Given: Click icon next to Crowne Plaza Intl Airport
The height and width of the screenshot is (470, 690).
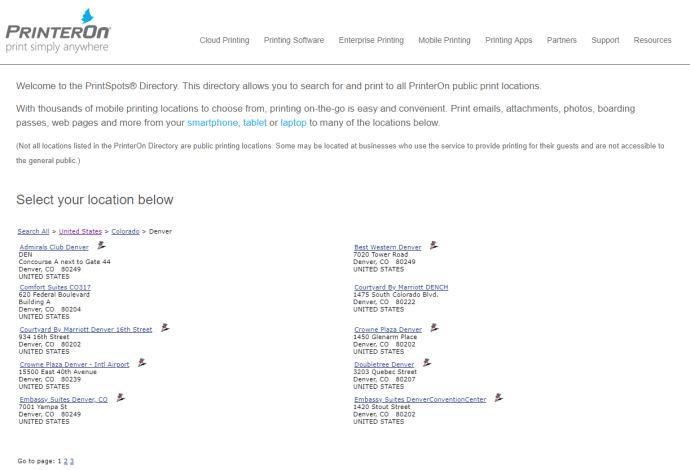Looking at the screenshot, I should (x=142, y=362).
